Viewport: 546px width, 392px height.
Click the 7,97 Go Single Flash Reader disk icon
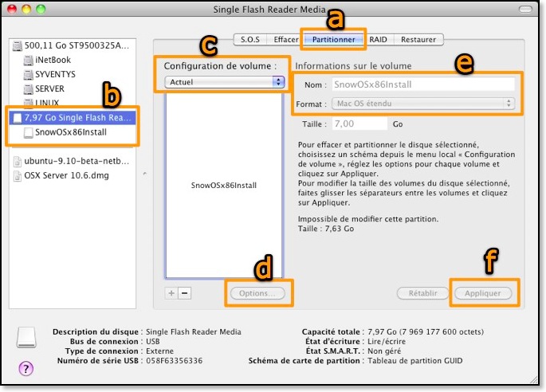(17, 118)
